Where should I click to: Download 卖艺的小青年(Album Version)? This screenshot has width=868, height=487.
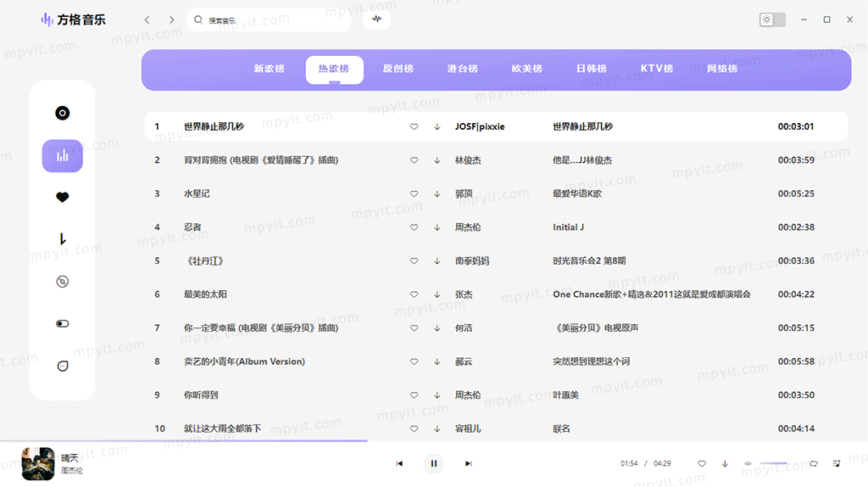point(437,361)
